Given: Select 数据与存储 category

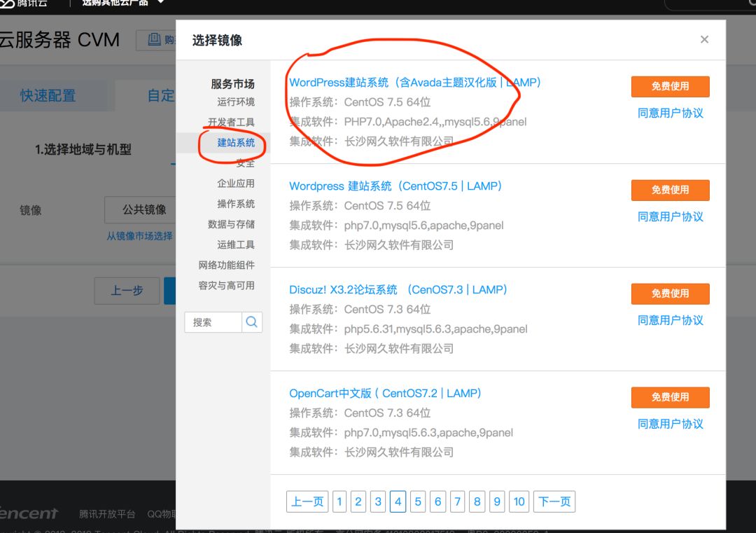Looking at the screenshot, I should 231,224.
